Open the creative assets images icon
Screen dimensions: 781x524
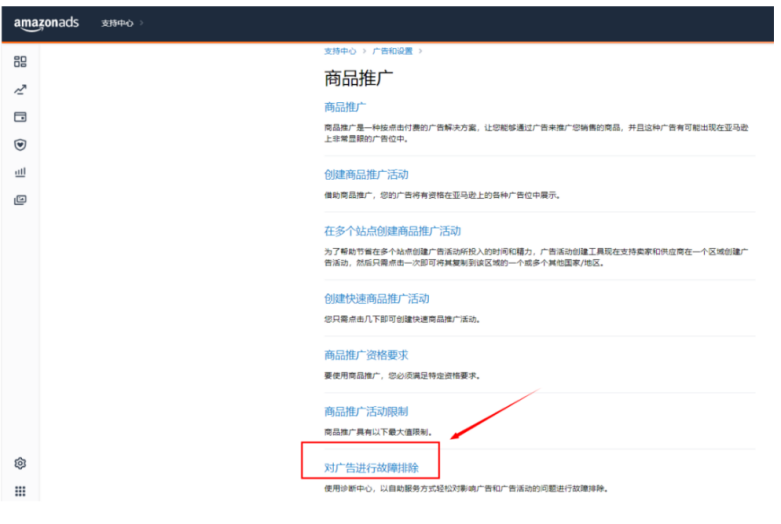click(20, 200)
